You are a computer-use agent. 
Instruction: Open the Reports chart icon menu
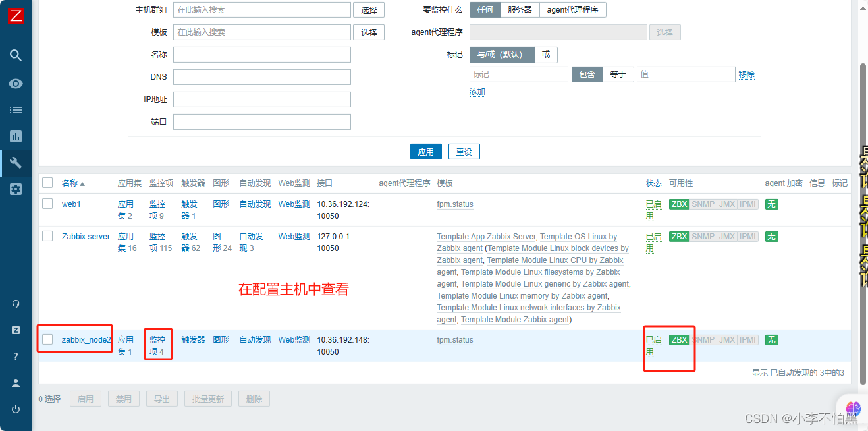pos(16,136)
